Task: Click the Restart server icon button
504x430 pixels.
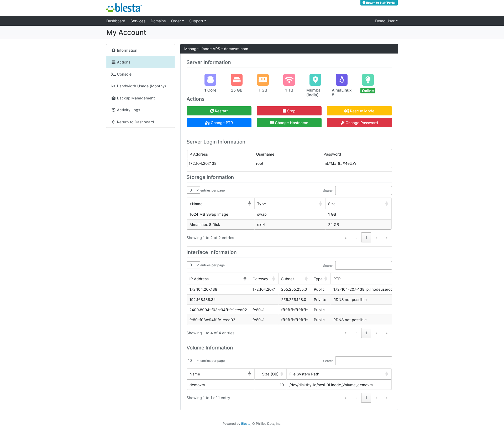Action: point(219,111)
